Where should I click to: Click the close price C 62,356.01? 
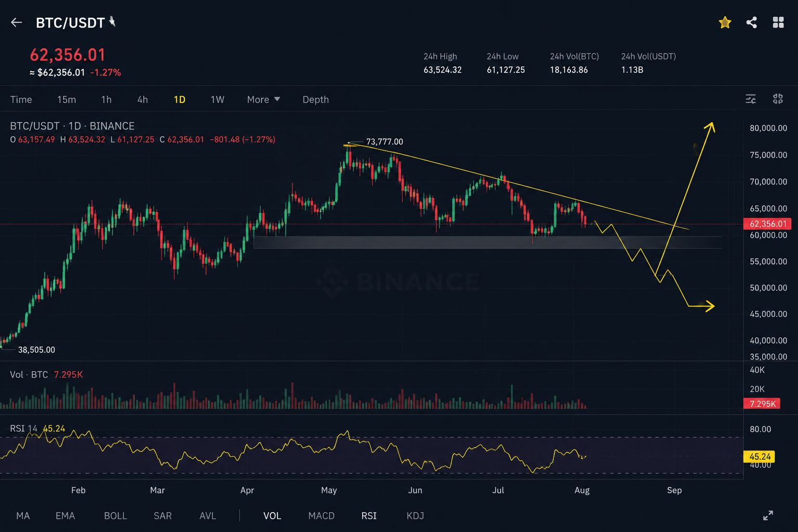[x=182, y=140]
